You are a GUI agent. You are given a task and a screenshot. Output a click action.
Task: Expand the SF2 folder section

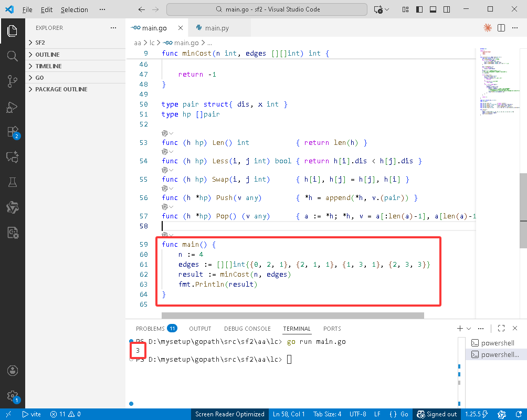(x=40, y=43)
